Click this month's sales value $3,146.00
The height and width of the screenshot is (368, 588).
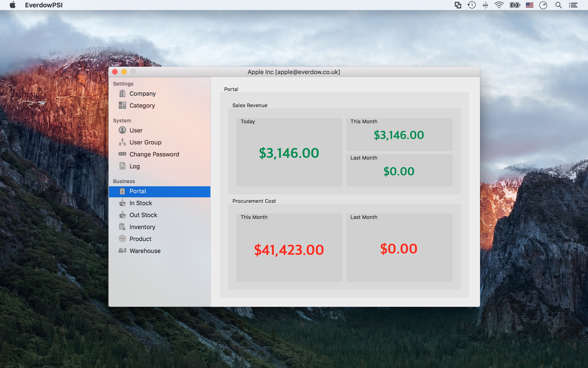click(x=399, y=135)
